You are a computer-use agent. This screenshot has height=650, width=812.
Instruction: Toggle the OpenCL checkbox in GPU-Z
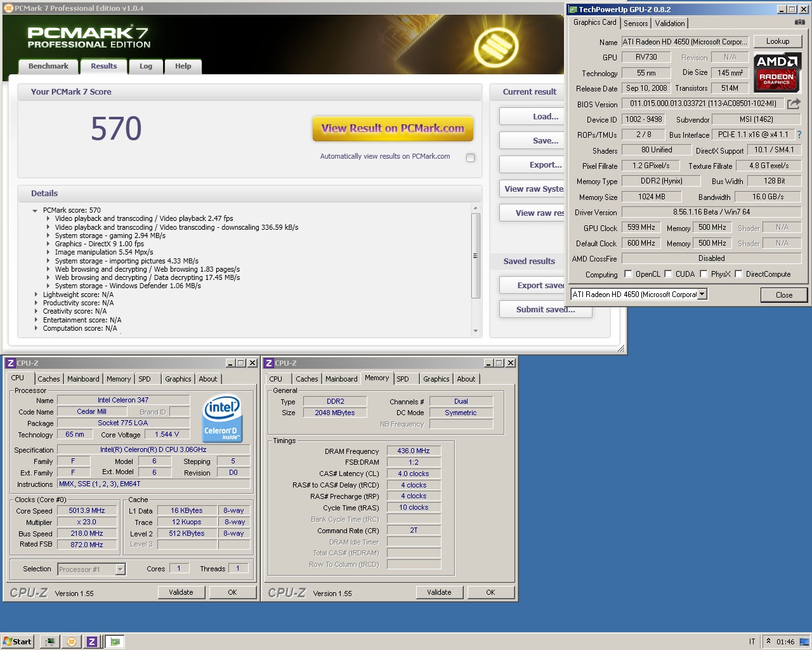click(628, 274)
